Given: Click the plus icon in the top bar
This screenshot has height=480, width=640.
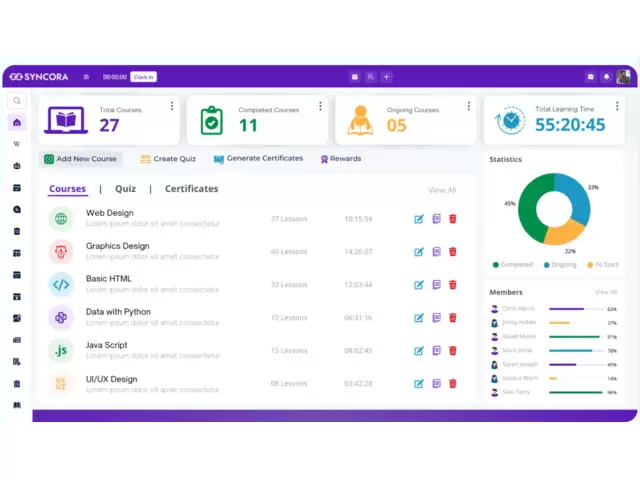Looking at the screenshot, I should click(387, 77).
